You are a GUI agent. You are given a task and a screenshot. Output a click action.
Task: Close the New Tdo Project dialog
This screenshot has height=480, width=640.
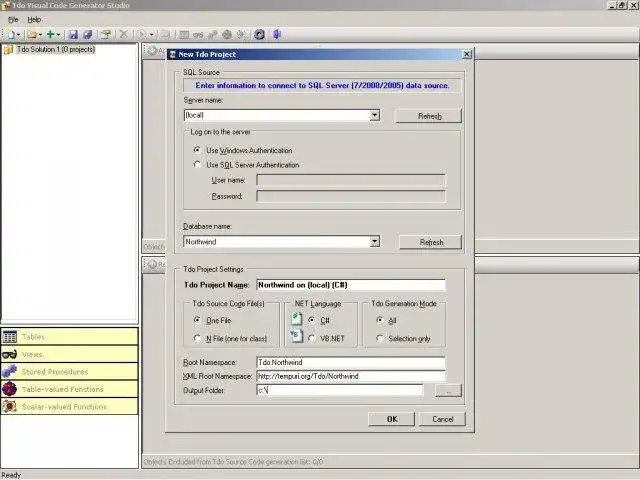(467, 54)
